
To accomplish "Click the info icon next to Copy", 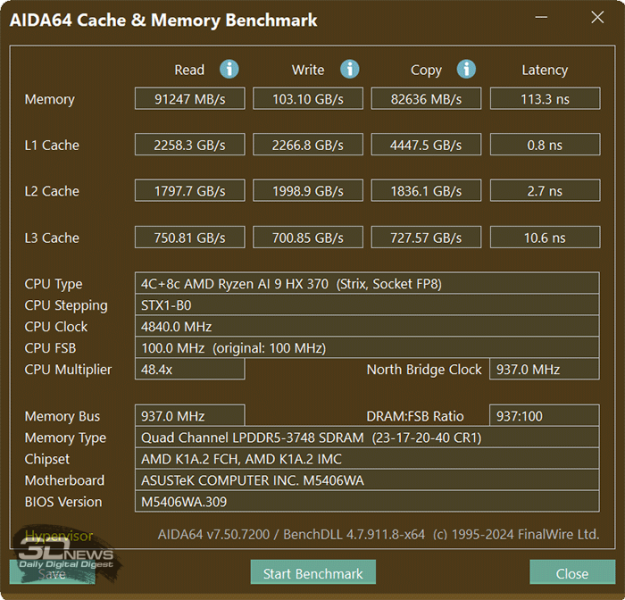I will tap(466, 69).
